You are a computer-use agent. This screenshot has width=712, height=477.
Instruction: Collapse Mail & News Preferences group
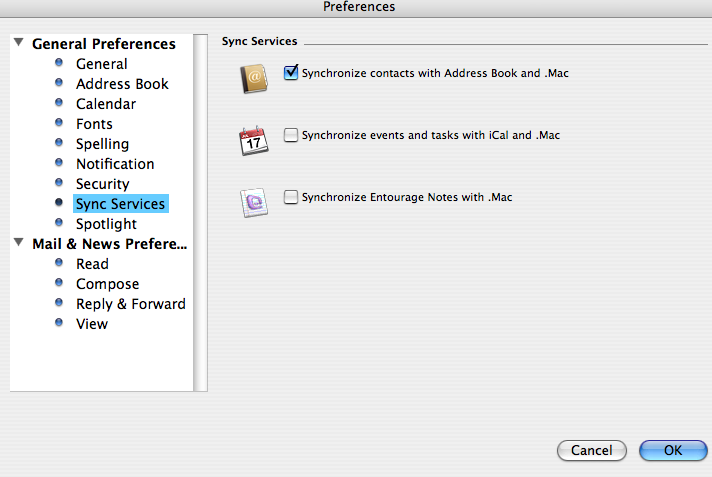(x=19, y=242)
